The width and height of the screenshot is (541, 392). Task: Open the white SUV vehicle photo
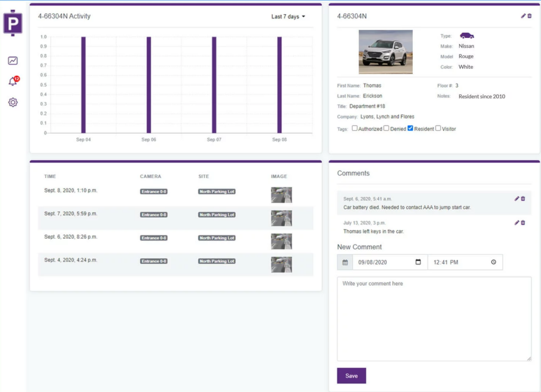coord(385,52)
